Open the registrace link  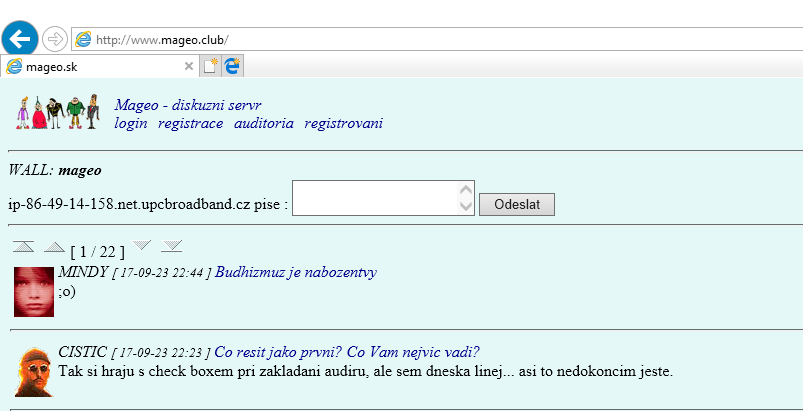[x=191, y=123]
